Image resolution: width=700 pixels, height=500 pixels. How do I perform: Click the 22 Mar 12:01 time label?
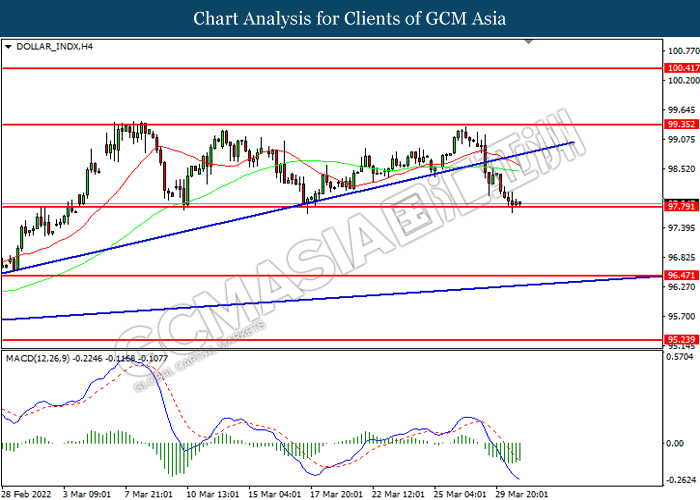398,494
